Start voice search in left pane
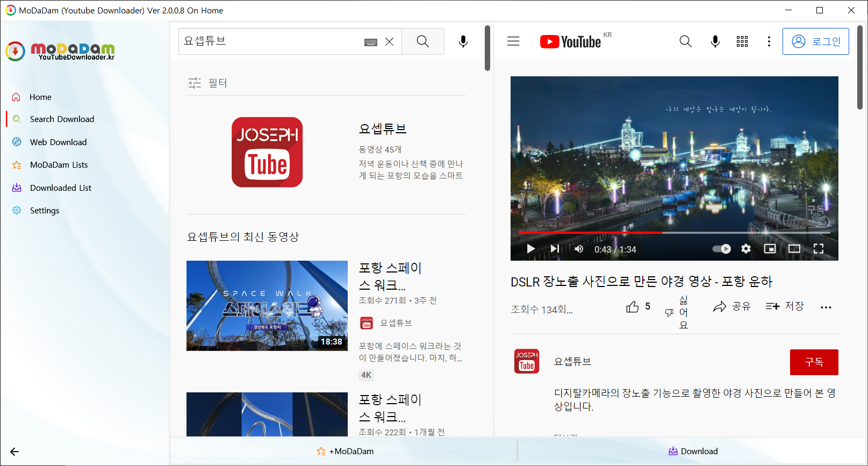The width and height of the screenshot is (868, 466). pos(463,41)
